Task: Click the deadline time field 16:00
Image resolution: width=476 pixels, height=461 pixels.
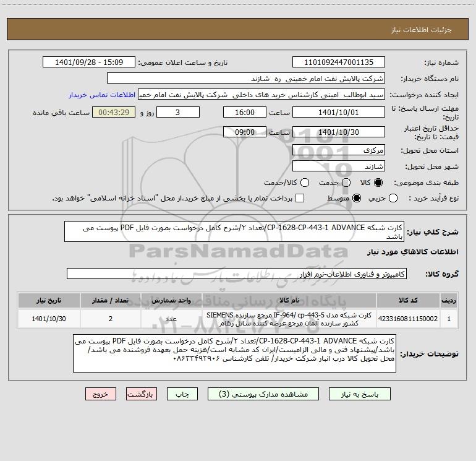Action: [245, 113]
